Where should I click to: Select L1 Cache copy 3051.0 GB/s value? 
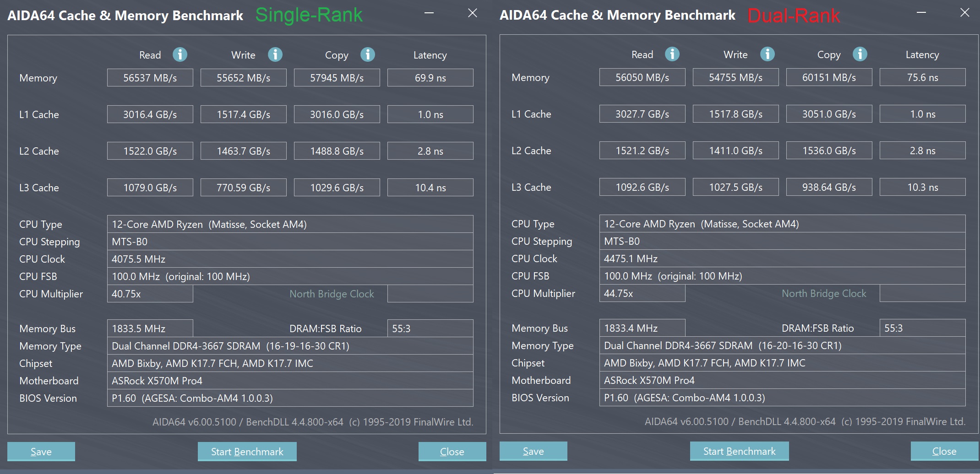click(829, 114)
